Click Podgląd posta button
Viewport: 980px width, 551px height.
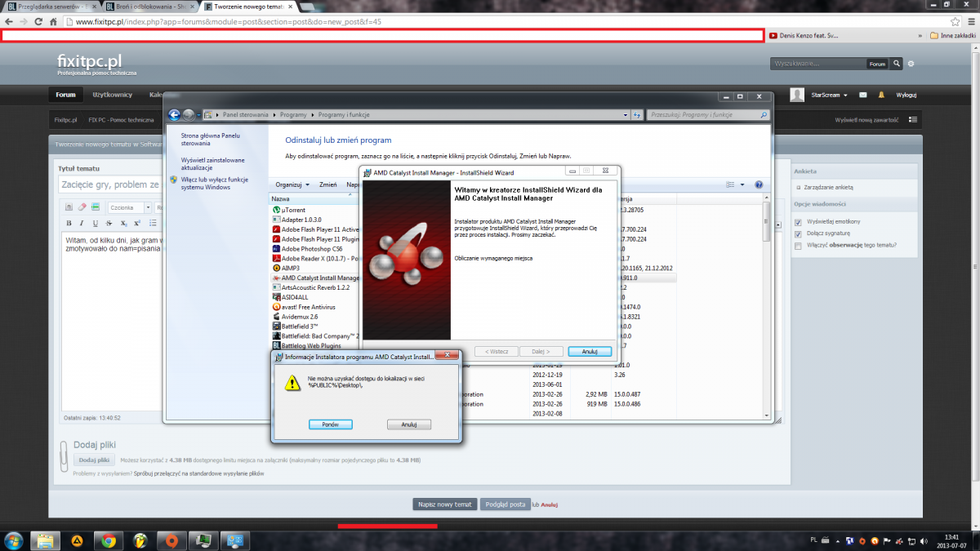pos(506,504)
